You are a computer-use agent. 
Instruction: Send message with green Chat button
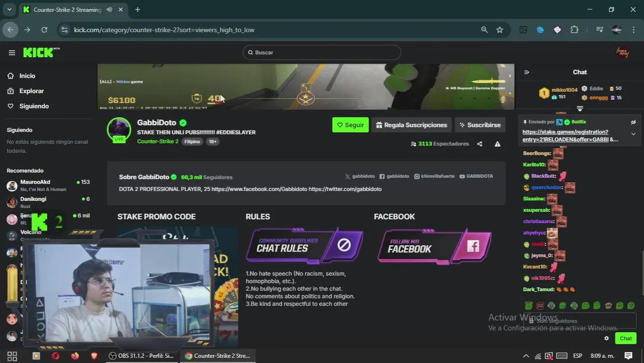(625, 338)
